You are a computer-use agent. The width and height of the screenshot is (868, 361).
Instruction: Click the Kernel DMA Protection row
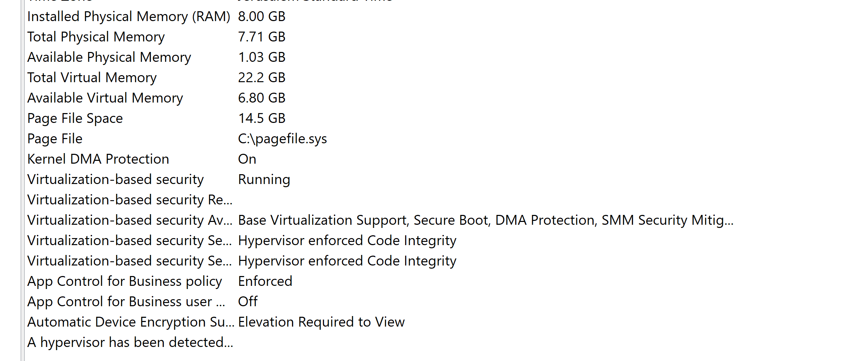pyautogui.click(x=98, y=159)
